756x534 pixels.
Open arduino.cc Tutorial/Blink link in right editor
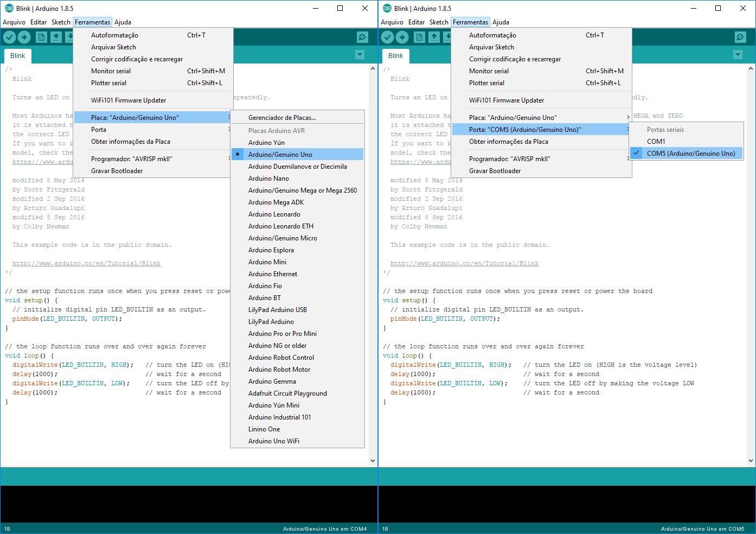pyautogui.click(x=465, y=263)
